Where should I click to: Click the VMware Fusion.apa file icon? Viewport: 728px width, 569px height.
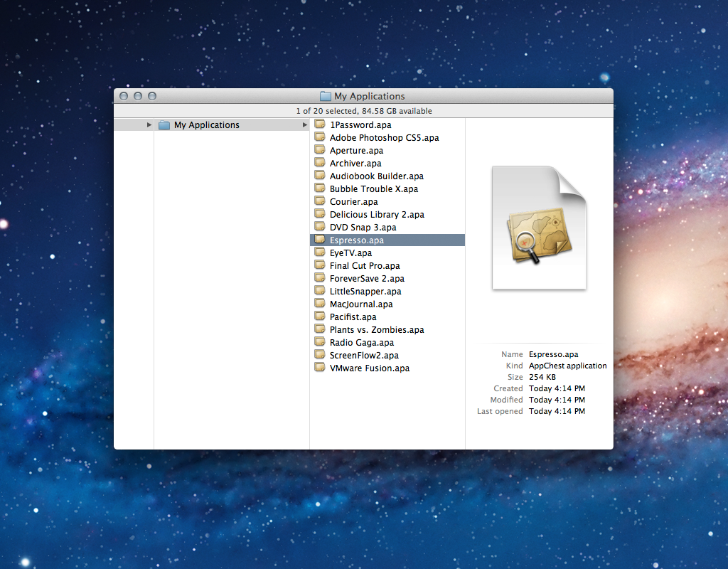320,367
